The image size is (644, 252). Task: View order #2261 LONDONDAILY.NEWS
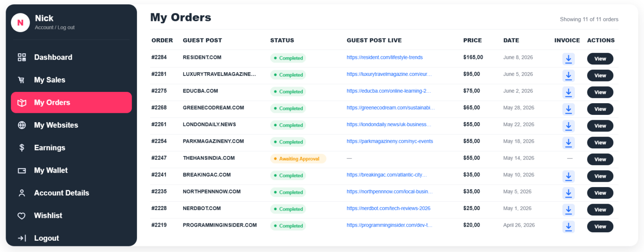pyautogui.click(x=600, y=126)
